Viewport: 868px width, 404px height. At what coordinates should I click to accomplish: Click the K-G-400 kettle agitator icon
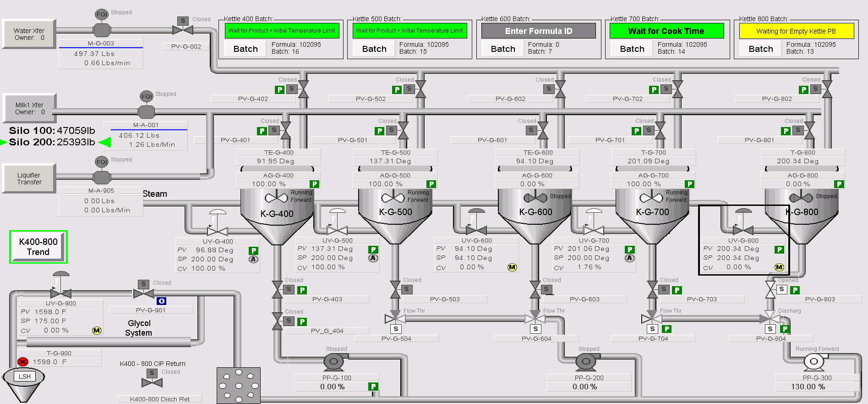click(x=276, y=198)
